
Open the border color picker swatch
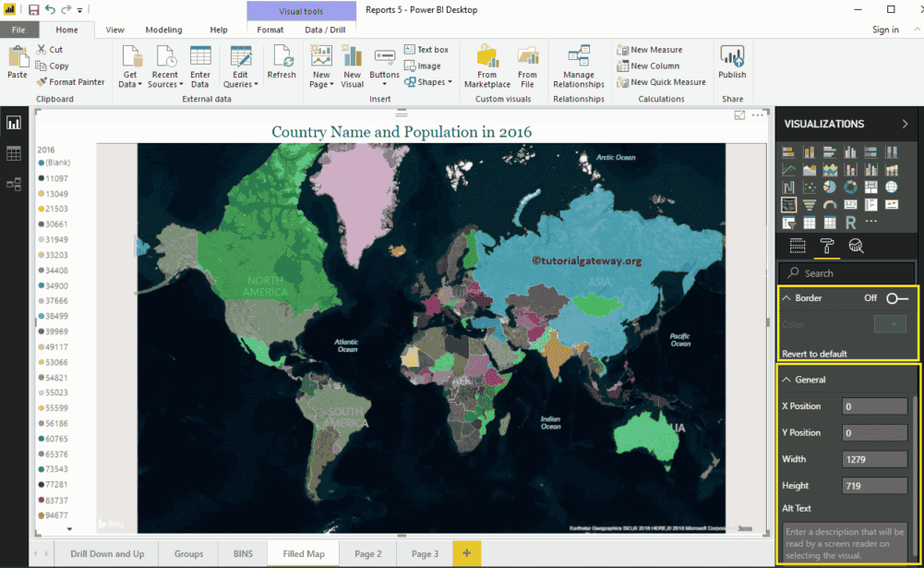coord(890,324)
